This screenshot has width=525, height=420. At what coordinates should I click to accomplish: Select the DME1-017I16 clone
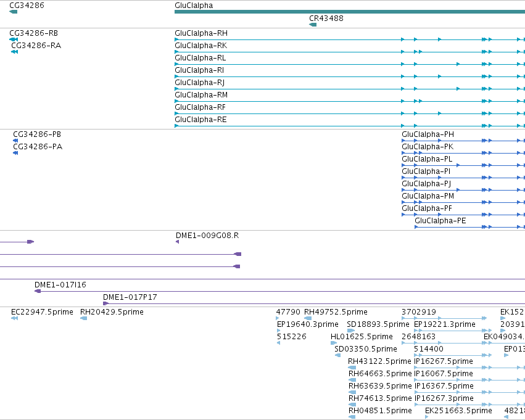279,292
